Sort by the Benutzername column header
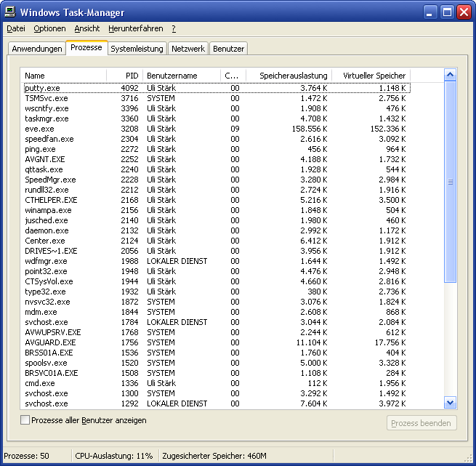This screenshot has height=466, width=476. point(182,76)
